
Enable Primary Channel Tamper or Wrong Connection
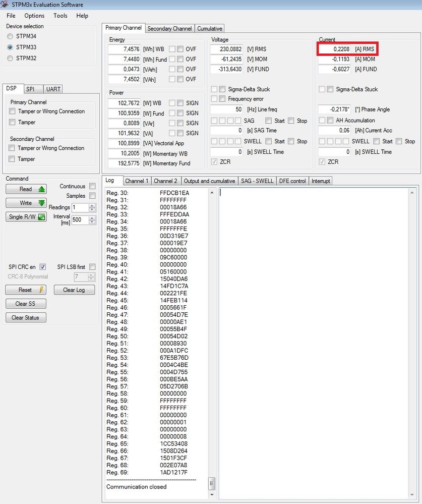12,111
